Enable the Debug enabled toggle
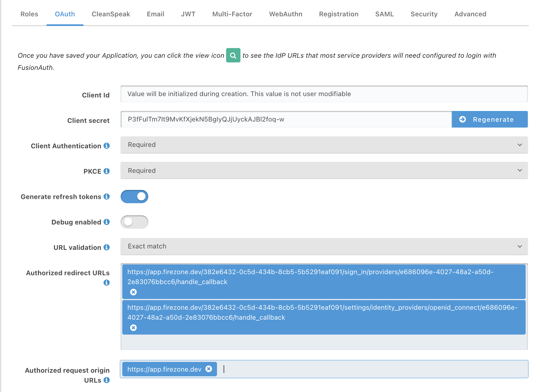 coord(135,222)
